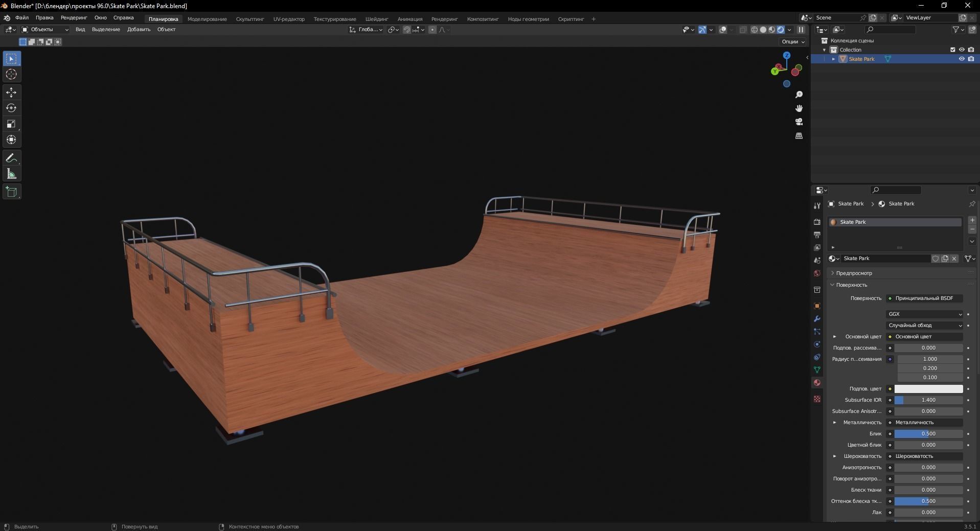Open the Файл menu
Image resolution: width=980 pixels, height=531 pixels.
coord(22,18)
